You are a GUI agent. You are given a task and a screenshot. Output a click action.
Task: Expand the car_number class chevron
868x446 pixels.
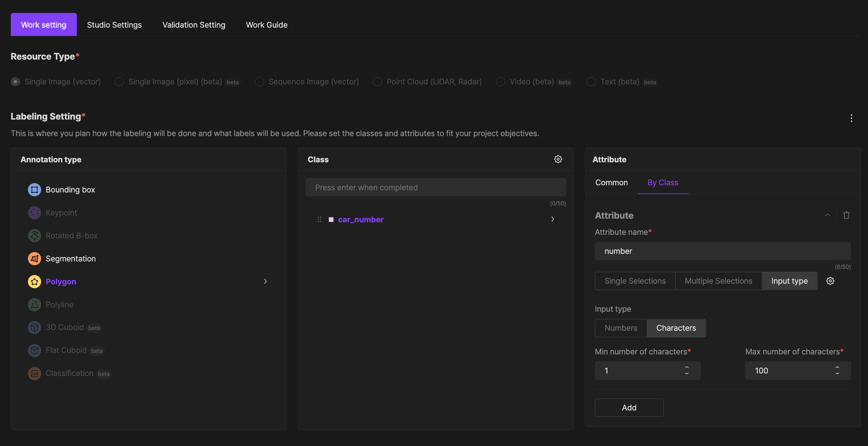pos(552,219)
